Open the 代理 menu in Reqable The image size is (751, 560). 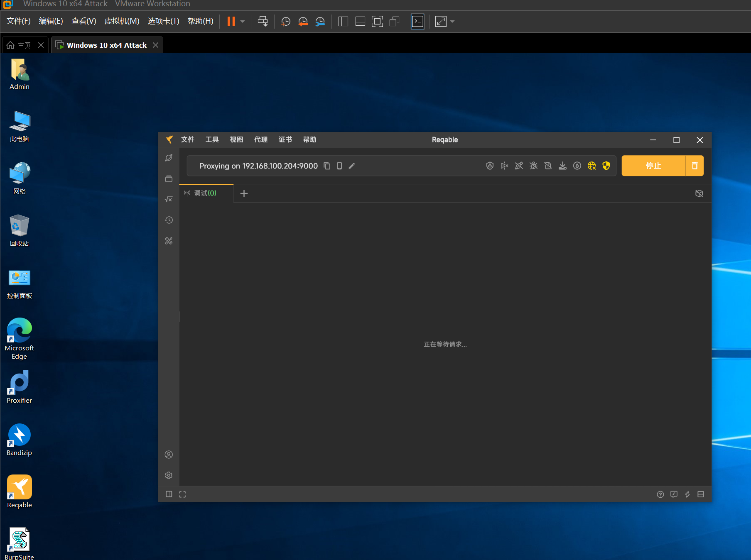[x=261, y=140]
